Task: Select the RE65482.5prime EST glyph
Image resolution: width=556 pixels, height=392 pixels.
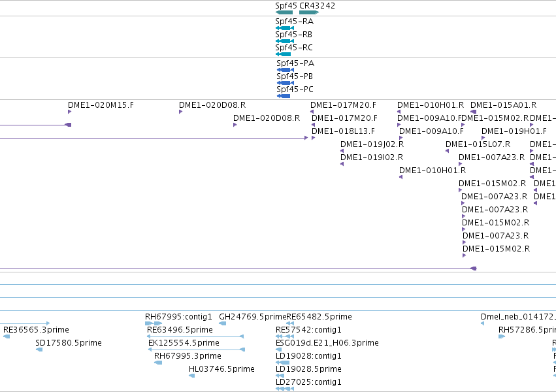Action: 290,323
